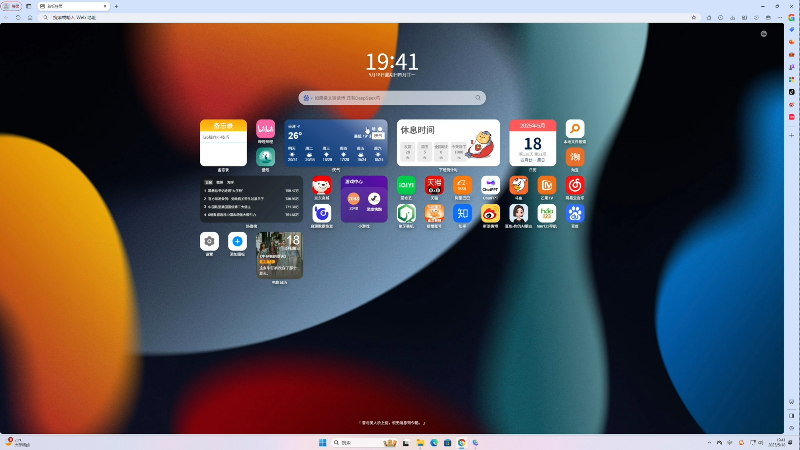This screenshot has height=450, width=800.
Task: Open the NetEase Cloud Music shortcut
Action: point(574,185)
